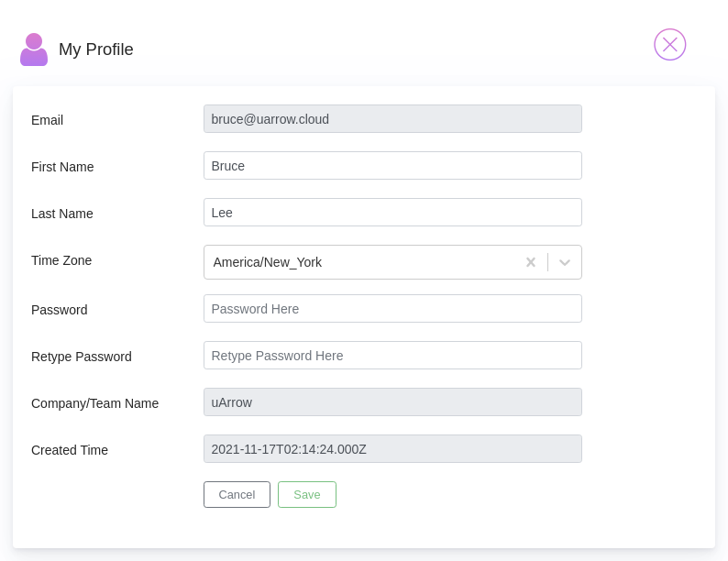Click the disabled Company/Team Name uArrow field
The width and height of the screenshot is (728, 561).
point(392,402)
